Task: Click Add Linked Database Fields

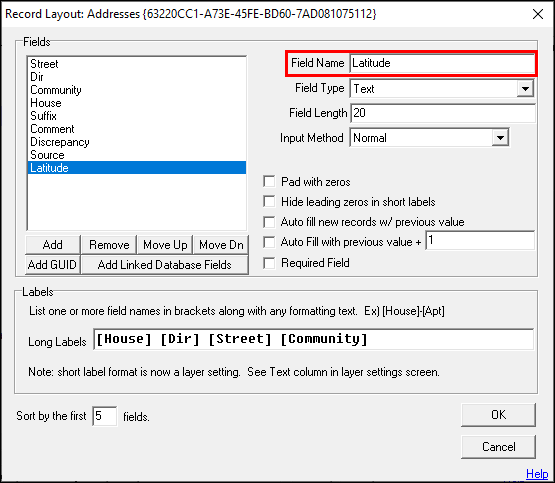Action: click(x=165, y=265)
